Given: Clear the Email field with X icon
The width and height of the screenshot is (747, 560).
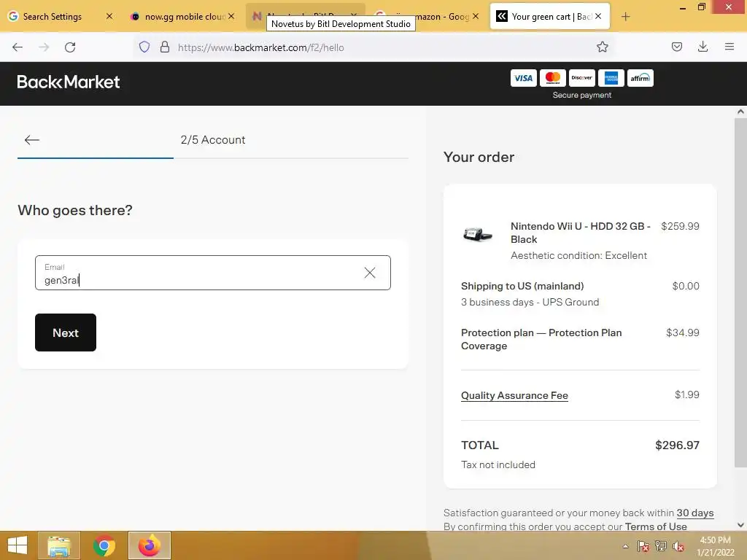Looking at the screenshot, I should (370, 273).
